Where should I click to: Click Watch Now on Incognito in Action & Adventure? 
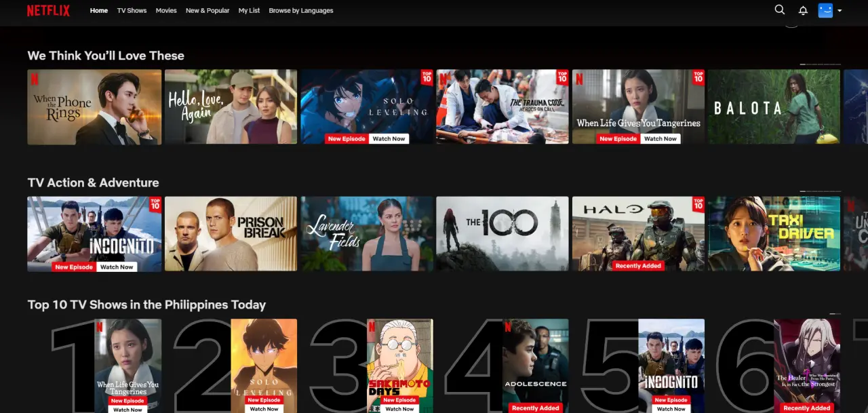pyautogui.click(x=117, y=267)
